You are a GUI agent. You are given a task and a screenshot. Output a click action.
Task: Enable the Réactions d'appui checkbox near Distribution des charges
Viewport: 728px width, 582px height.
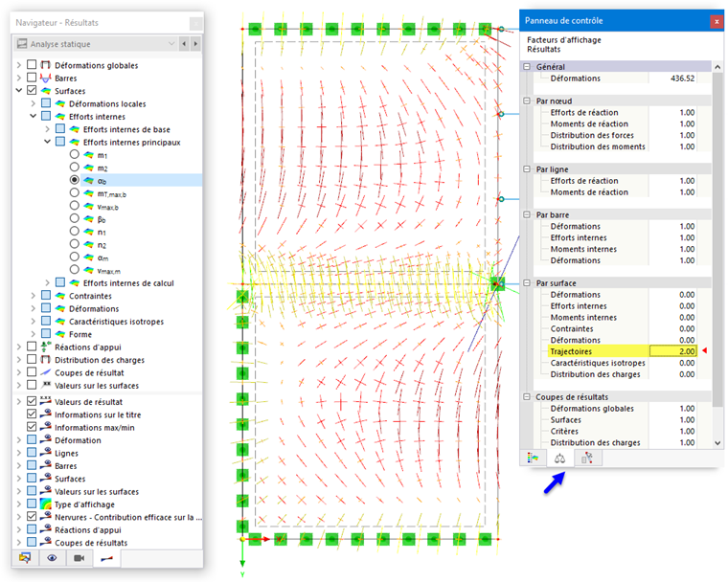[x=32, y=347]
